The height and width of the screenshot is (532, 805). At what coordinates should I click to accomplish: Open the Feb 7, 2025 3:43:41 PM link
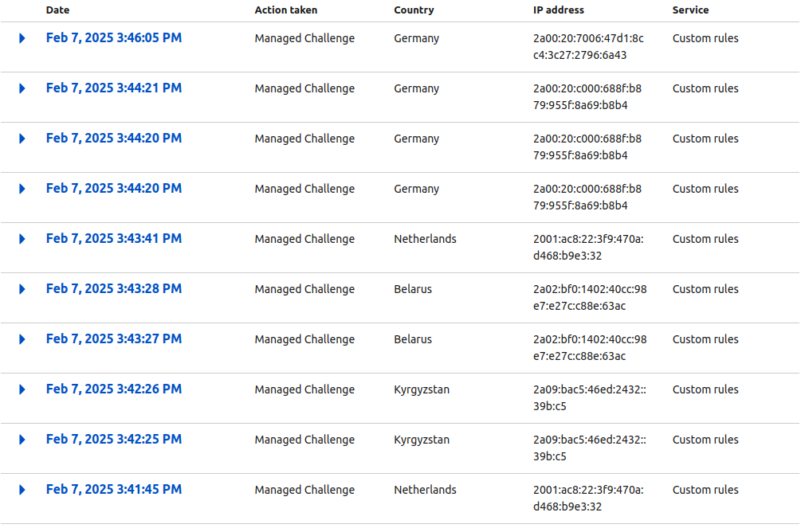[113, 239]
